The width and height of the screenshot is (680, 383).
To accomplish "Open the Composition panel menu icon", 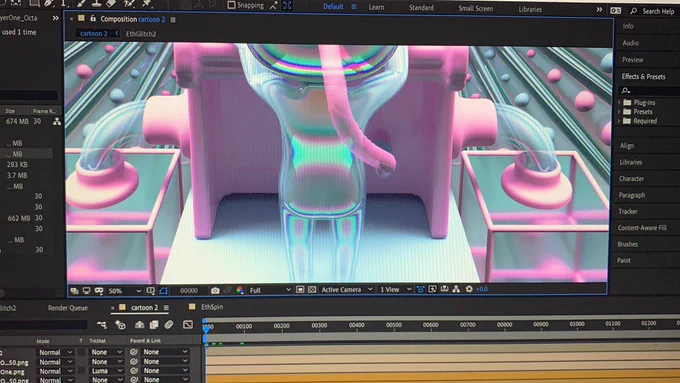I will (173, 20).
